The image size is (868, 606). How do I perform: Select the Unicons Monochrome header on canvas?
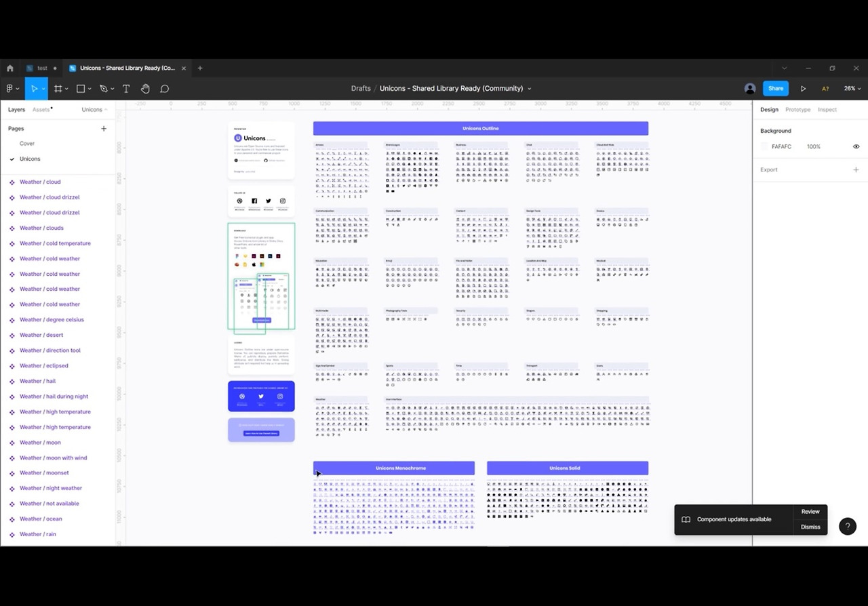(x=394, y=468)
